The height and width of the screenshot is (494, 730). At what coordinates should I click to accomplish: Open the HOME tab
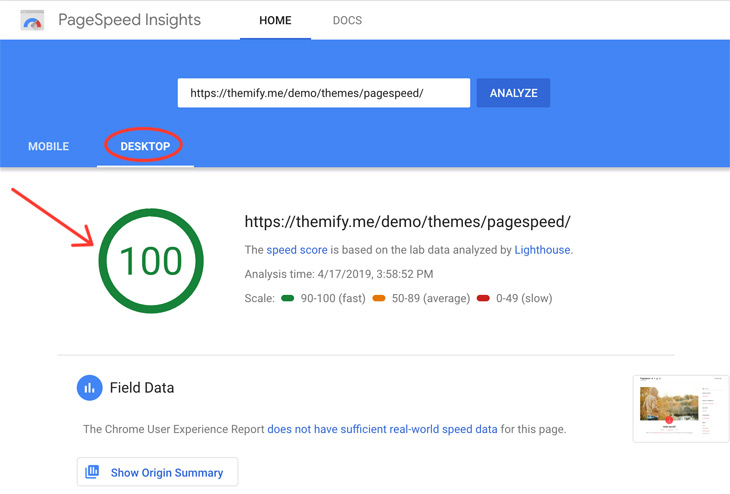(275, 20)
